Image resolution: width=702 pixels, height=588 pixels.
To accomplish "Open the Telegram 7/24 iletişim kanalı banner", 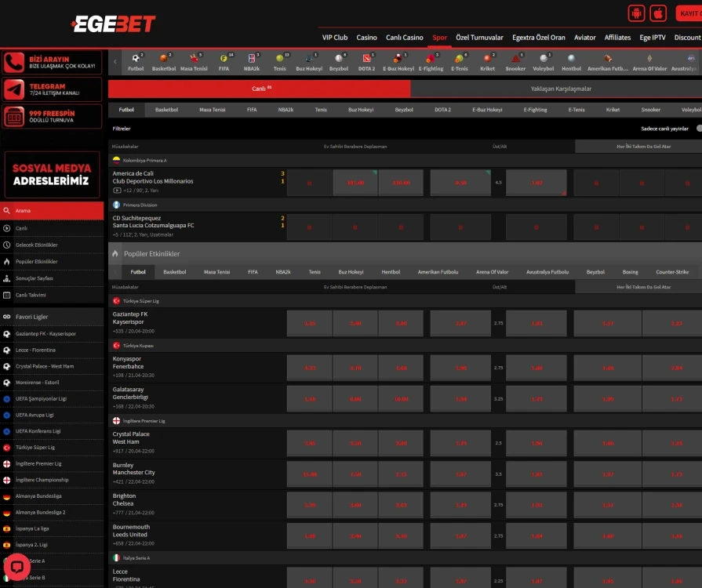I will 52,89.
